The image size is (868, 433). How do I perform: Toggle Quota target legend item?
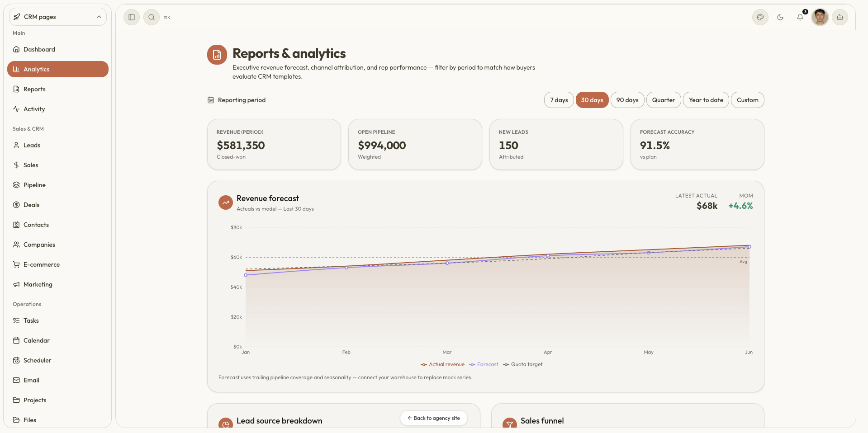tap(522, 364)
